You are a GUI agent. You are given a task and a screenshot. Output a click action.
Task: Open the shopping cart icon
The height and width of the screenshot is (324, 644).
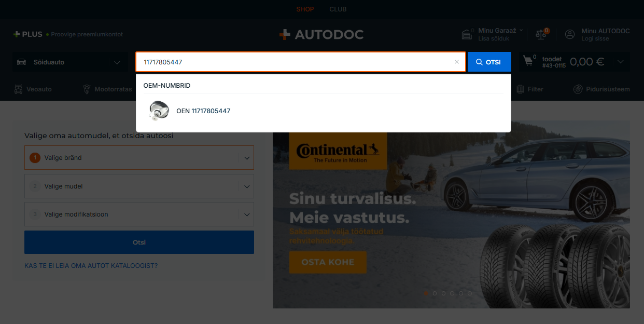[x=528, y=61]
